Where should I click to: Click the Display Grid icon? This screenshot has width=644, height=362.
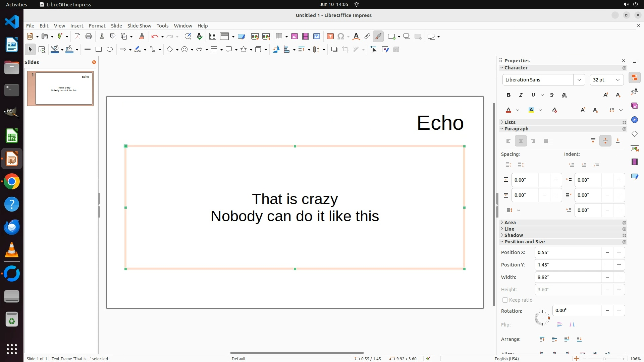click(x=212, y=37)
